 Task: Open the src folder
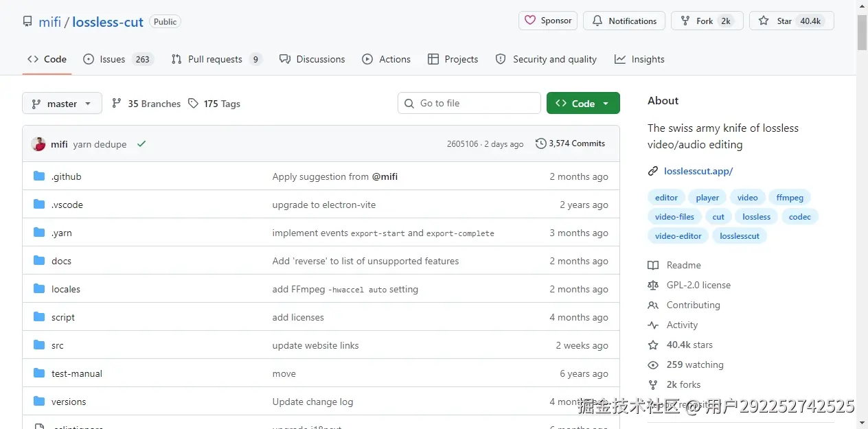[x=57, y=345]
